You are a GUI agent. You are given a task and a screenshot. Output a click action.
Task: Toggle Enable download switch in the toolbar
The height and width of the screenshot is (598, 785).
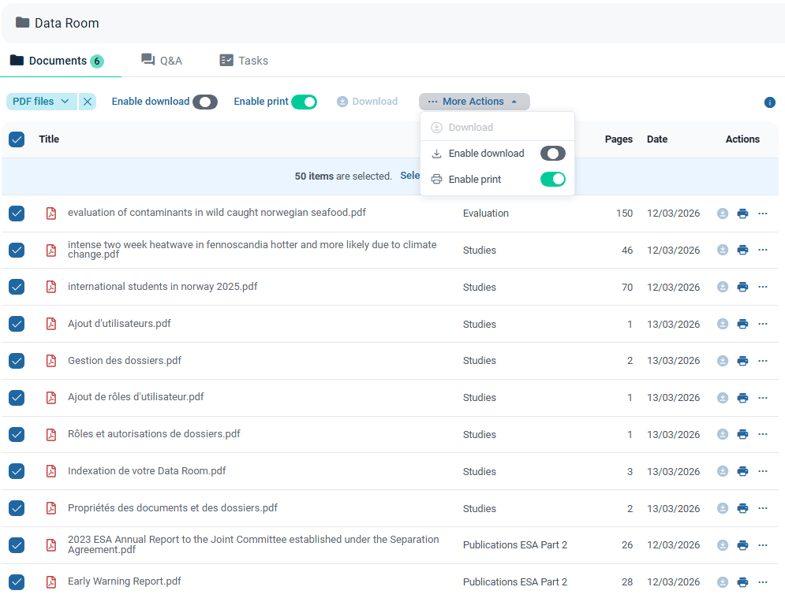pyautogui.click(x=205, y=101)
